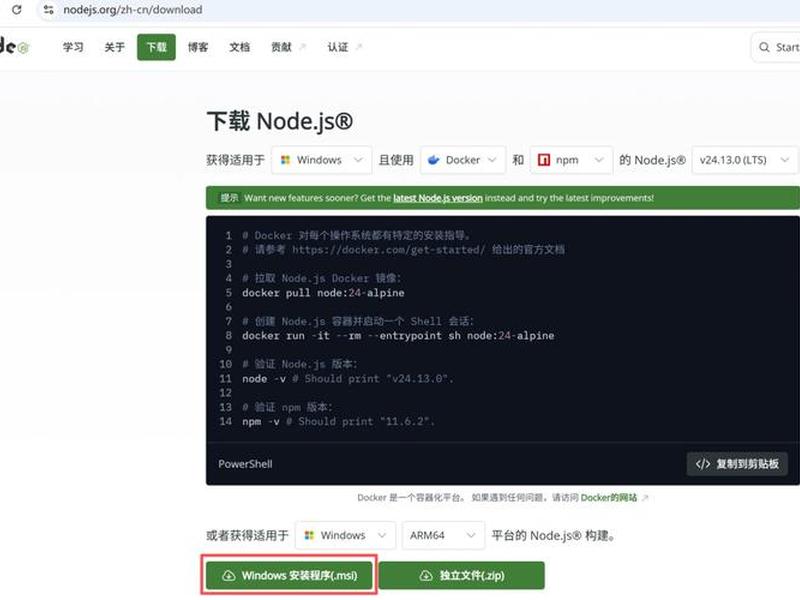Download the 独立文件(.zip) archive
Viewport: 800px width, 600px height.
tap(462, 576)
